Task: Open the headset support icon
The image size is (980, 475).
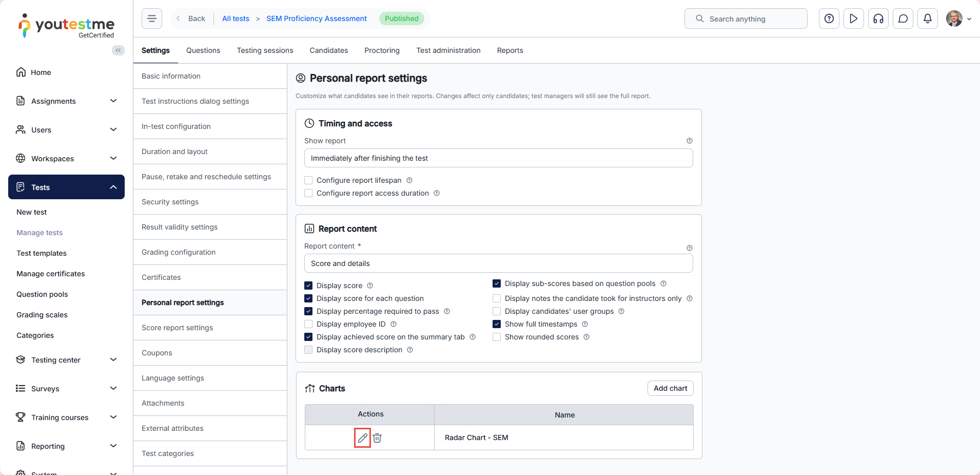Action: click(x=878, y=18)
